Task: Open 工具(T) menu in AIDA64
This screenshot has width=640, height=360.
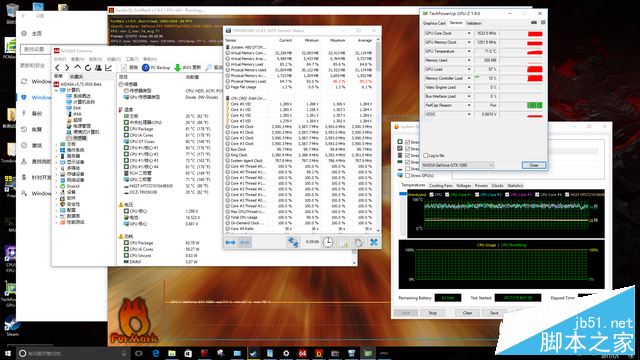Action: point(132,59)
